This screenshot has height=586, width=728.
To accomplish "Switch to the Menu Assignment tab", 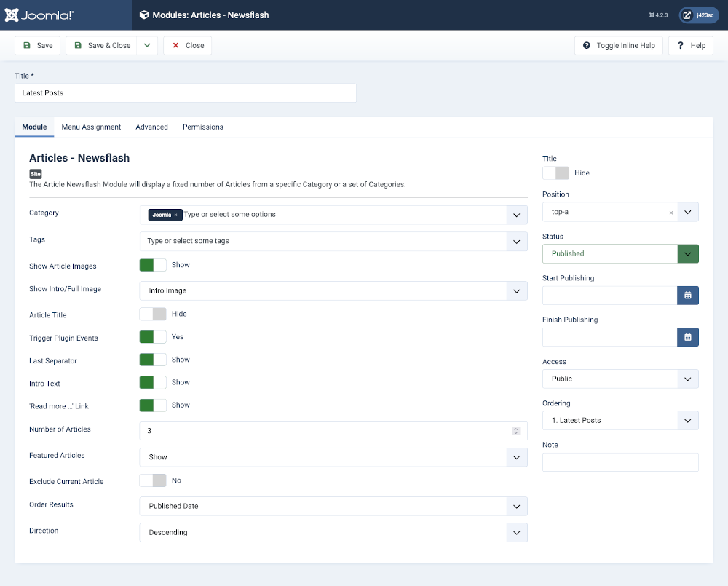I will [x=90, y=127].
